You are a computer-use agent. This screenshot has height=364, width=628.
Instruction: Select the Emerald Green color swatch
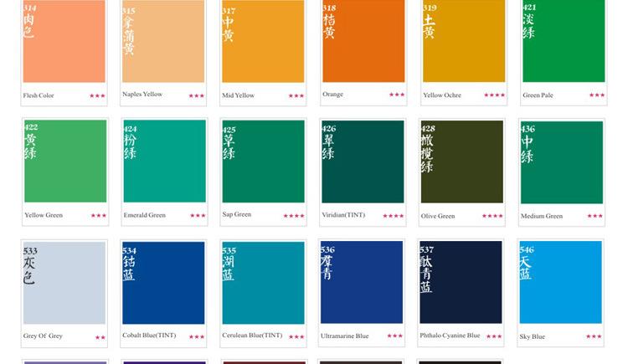pyautogui.click(x=164, y=161)
